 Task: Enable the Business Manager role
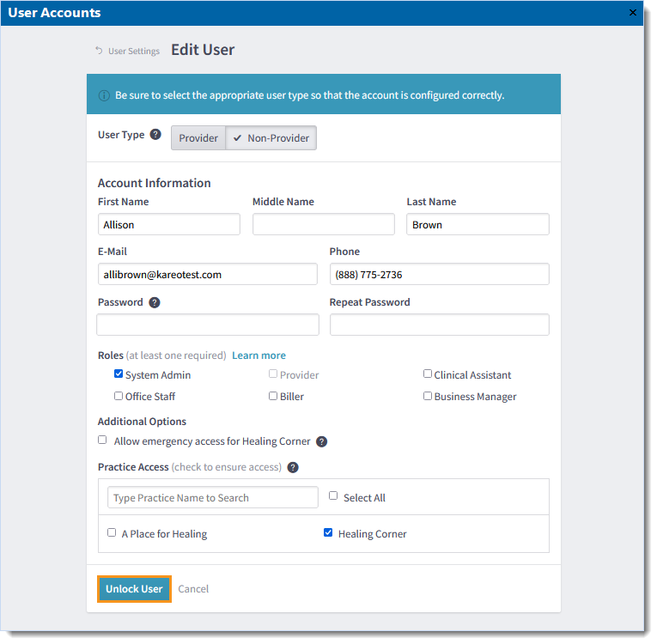[x=428, y=396]
